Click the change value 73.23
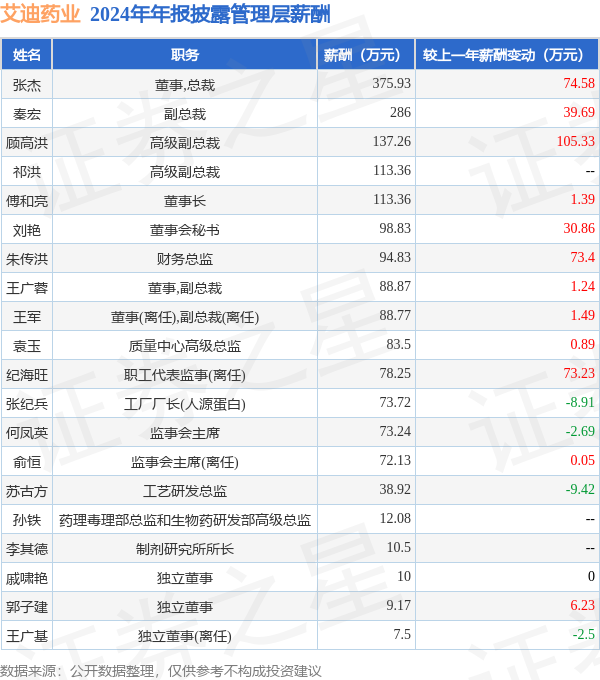 point(579,373)
